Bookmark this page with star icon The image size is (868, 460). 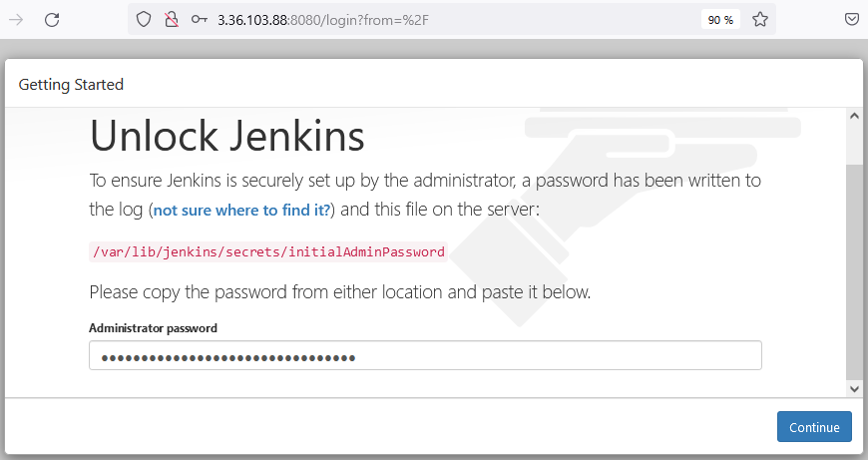[x=760, y=20]
